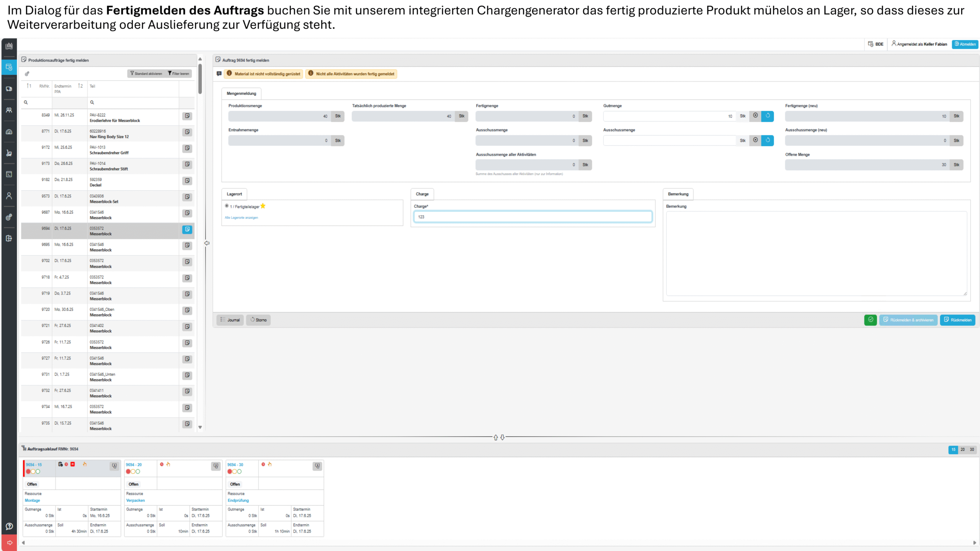Click the order list vertical scrollbar thumb
The height and width of the screenshot is (551, 980).
click(x=200, y=78)
